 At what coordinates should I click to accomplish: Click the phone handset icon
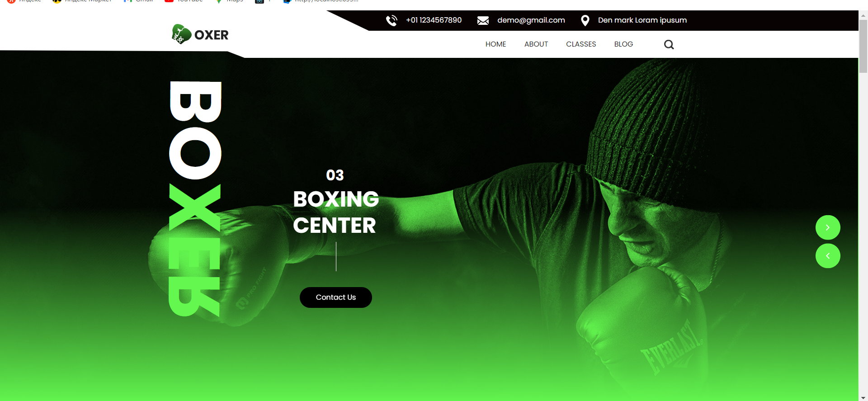[x=392, y=20]
